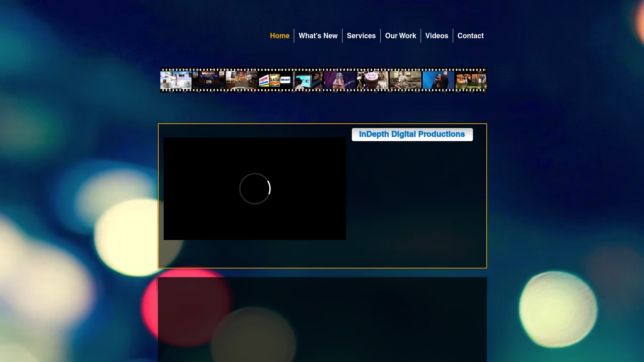Select the first white room filmstrip frame
The width and height of the screenshot is (644, 362).
176,80
